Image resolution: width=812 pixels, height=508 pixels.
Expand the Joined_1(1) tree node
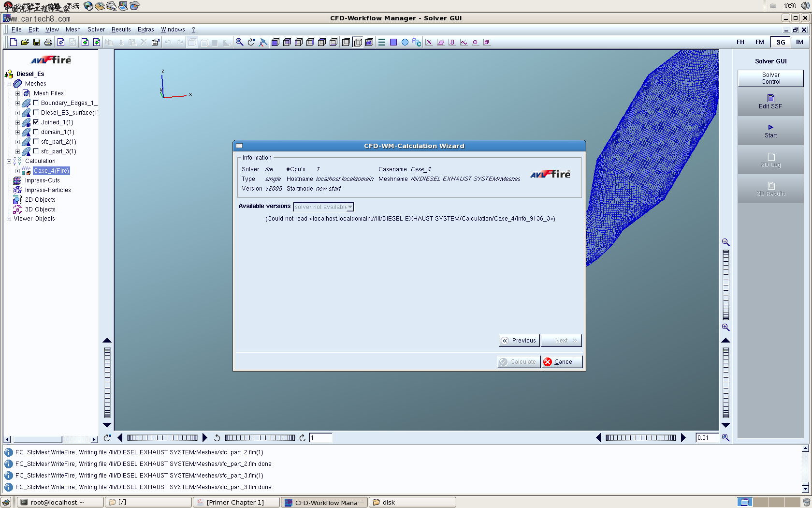[x=17, y=122]
